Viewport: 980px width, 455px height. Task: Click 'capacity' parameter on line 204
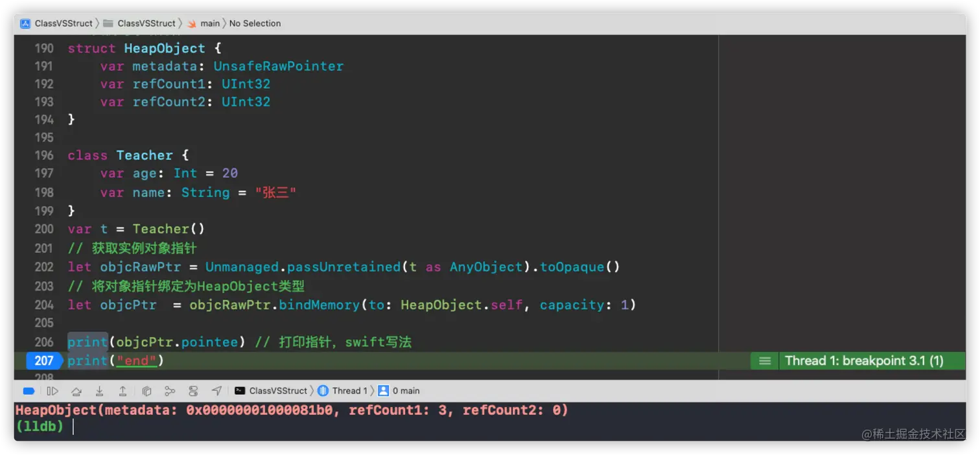click(x=572, y=305)
